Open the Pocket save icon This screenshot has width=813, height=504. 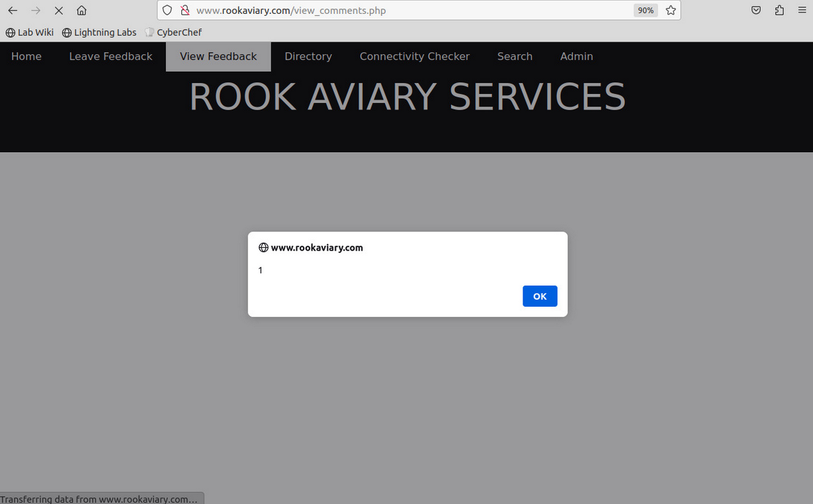pos(756,11)
